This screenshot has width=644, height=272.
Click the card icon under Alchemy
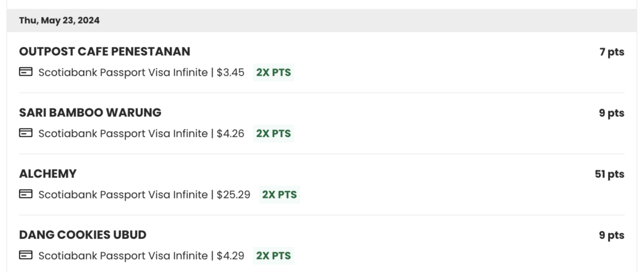tap(26, 194)
